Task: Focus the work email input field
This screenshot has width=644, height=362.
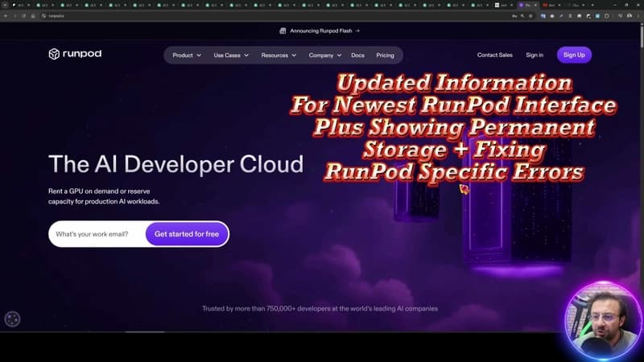Action: click(97, 234)
